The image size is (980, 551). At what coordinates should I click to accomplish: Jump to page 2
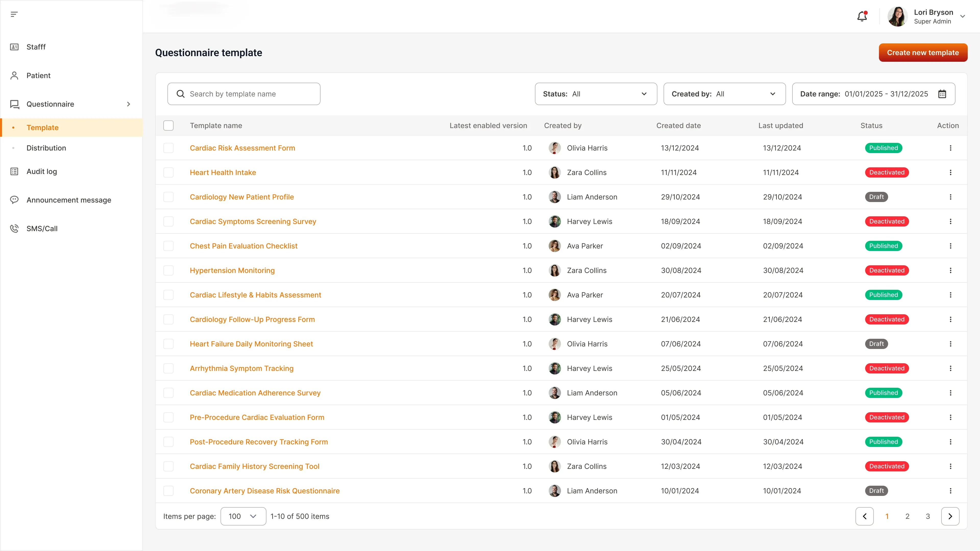[907, 516]
